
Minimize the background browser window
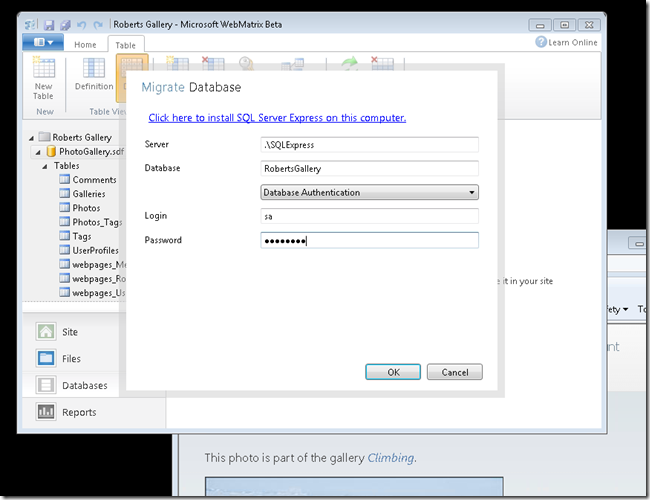(x=639, y=243)
